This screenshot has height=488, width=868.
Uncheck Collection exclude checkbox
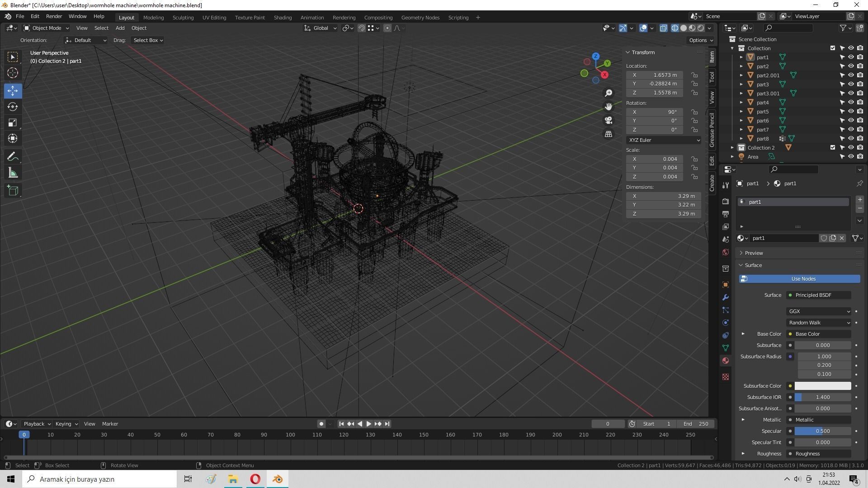(833, 48)
